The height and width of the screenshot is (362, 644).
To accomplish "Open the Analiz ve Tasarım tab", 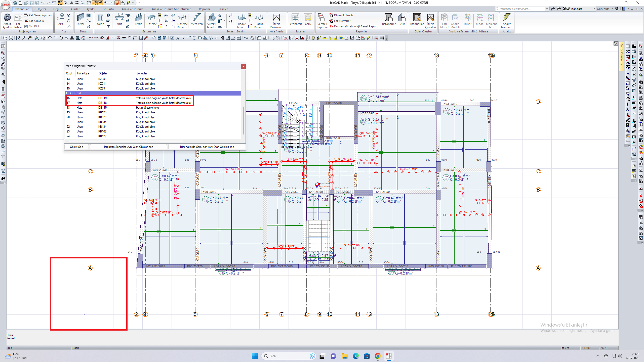I will (x=132, y=9).
